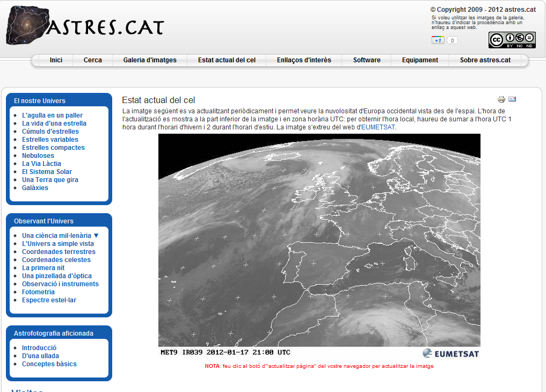The width and height of the screenshot is (546, 392).
Task: Click the EUMETSAT logo on the image
Action: click(450, 353)
